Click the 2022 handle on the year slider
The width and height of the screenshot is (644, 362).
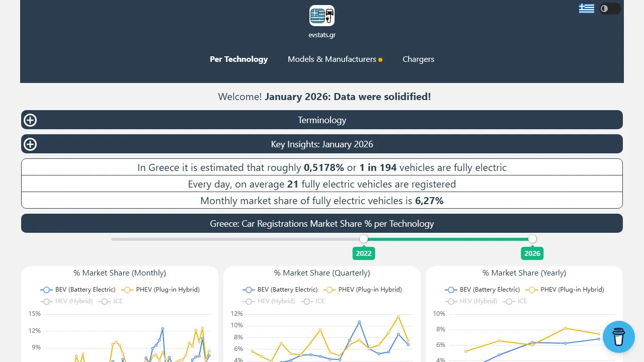pyautogui.click(x=364, y=239)
